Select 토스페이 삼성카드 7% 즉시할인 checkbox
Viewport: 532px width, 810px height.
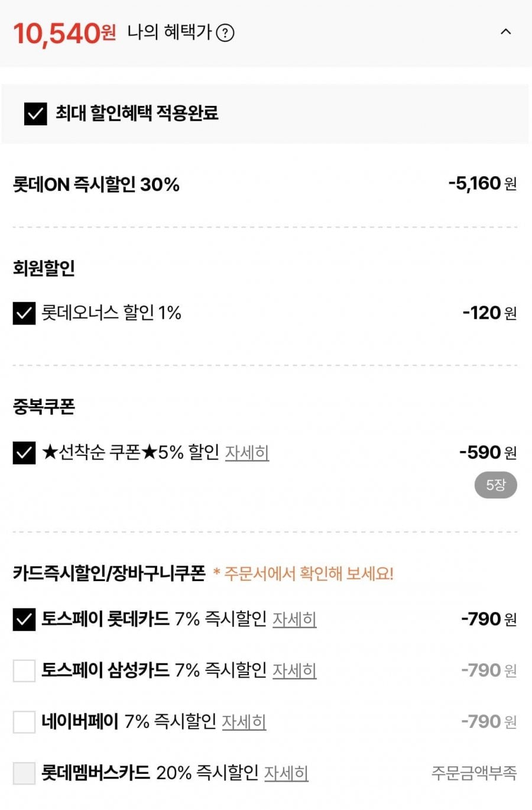coord(24,671)
